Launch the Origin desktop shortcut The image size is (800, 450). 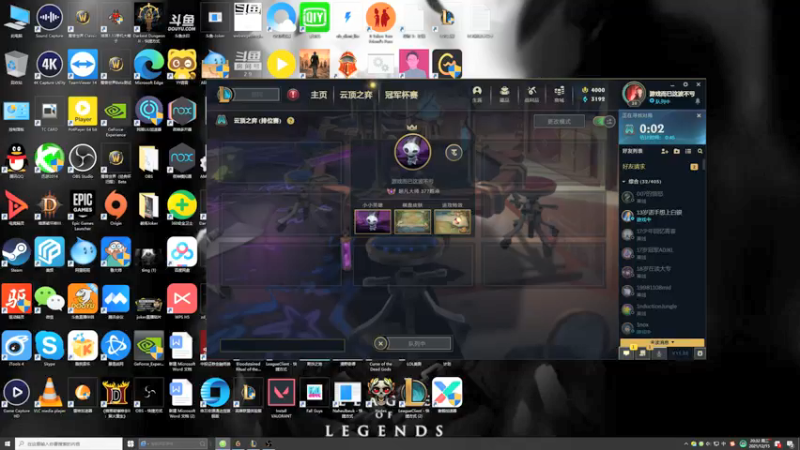point(116,207)
